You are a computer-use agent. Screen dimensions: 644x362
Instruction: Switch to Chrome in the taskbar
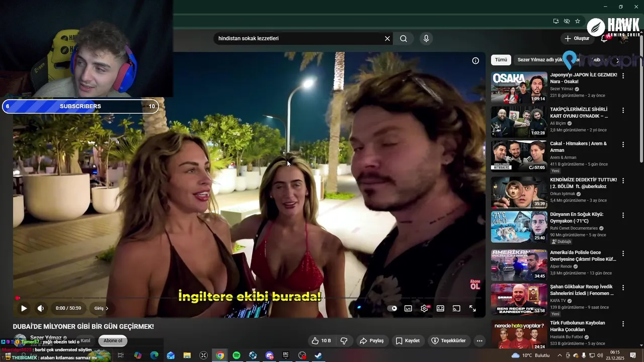[x=220, y=355]
